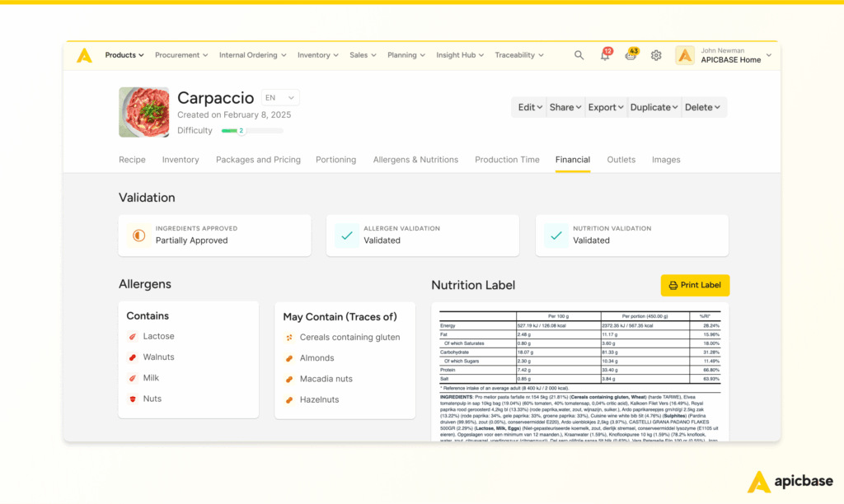Click the Apicbase logo in the navbar
844x504 pixels.
(x=84, y=55)
